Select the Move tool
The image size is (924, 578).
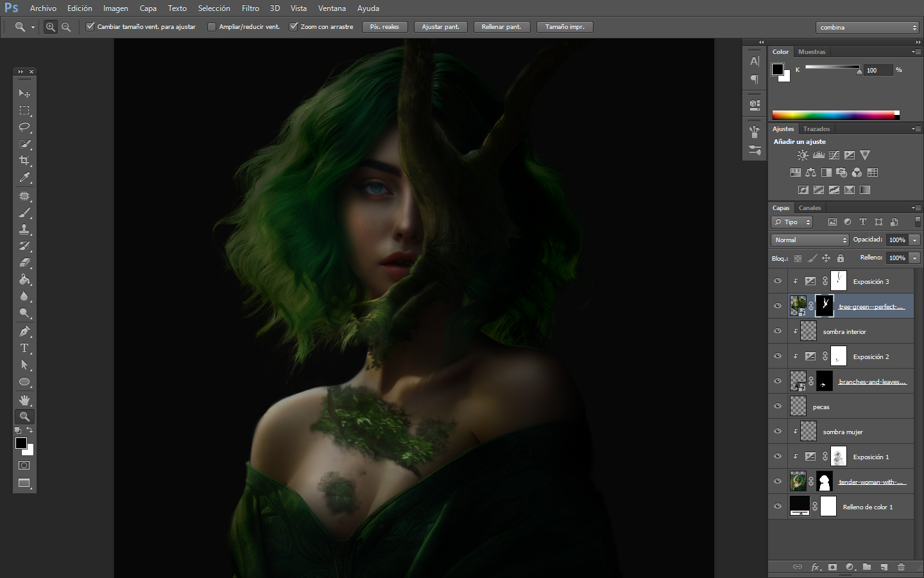pyautogui.click(x=24, y=94)
